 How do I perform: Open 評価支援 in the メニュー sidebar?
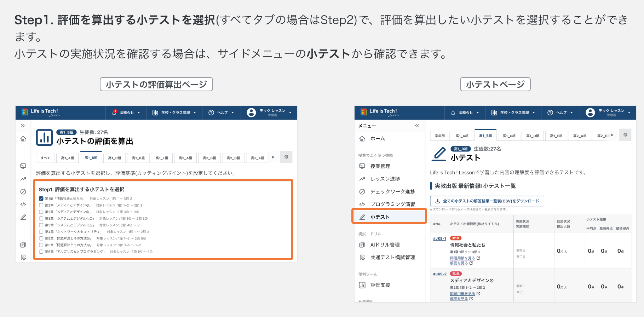point(389,285)
